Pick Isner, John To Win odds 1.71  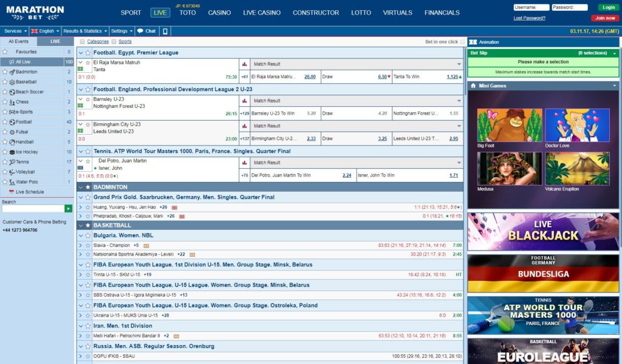454,175
